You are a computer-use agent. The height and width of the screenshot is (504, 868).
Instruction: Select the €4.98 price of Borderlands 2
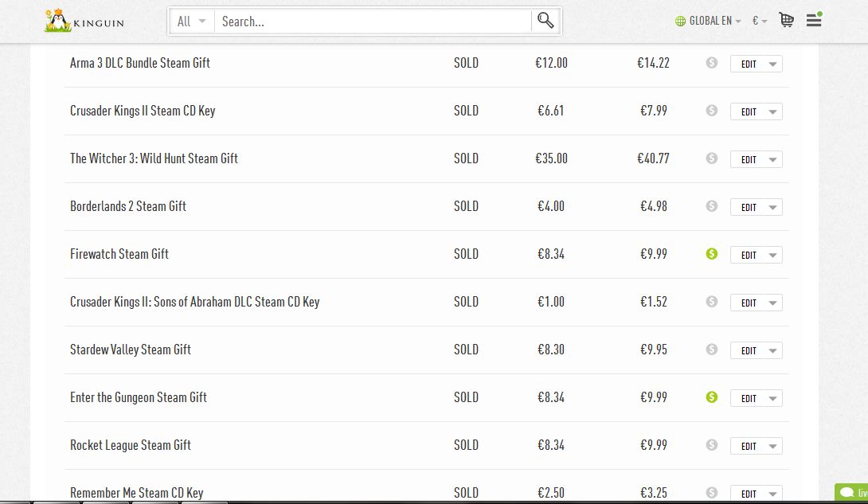point(654,206)
